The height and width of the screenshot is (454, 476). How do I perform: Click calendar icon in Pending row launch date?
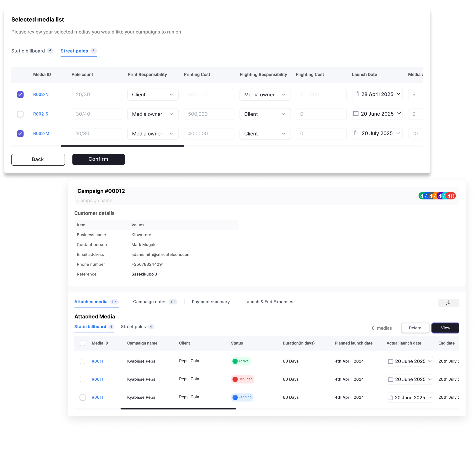[390, 397]
